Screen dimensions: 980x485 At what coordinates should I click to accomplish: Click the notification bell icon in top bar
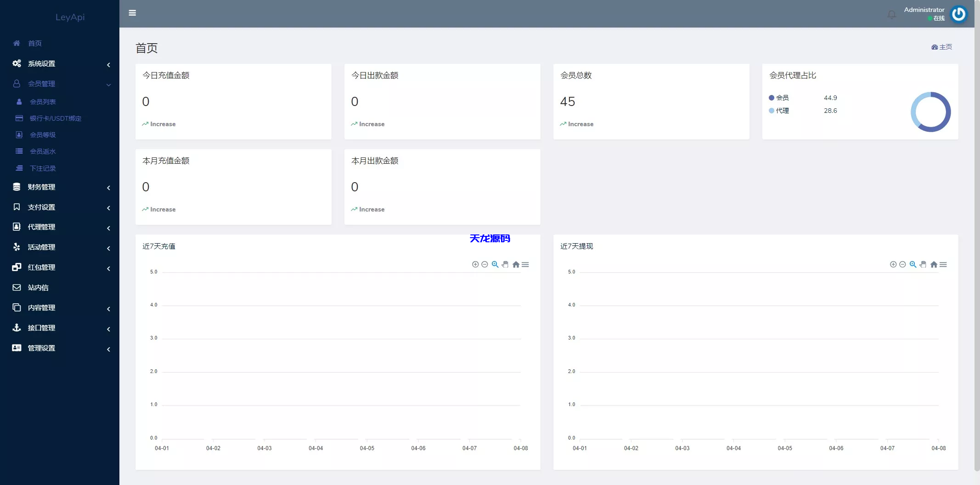coord(891,14)
